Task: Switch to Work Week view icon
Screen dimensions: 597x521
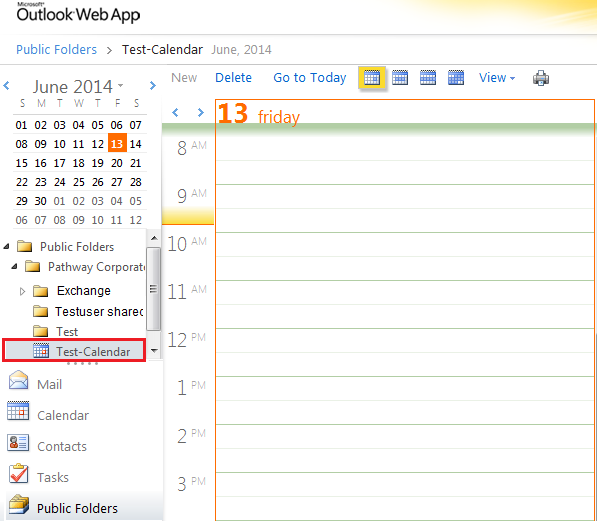Action: click(400, 78)
